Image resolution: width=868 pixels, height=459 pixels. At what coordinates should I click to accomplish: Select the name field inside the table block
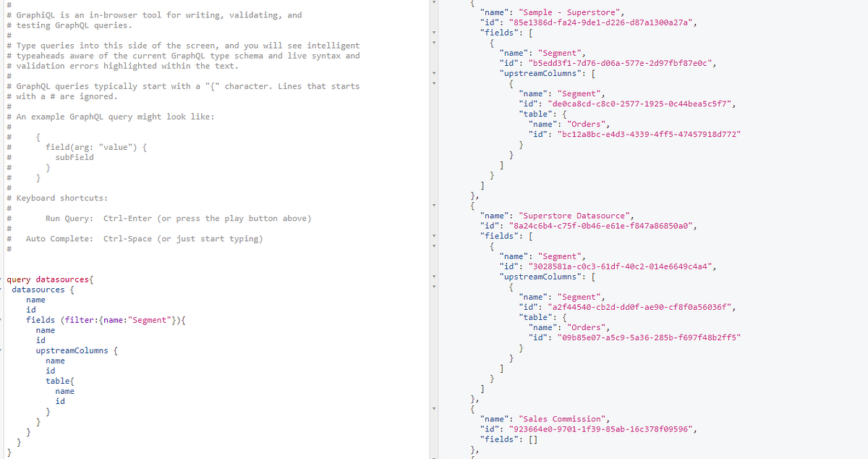65,391
